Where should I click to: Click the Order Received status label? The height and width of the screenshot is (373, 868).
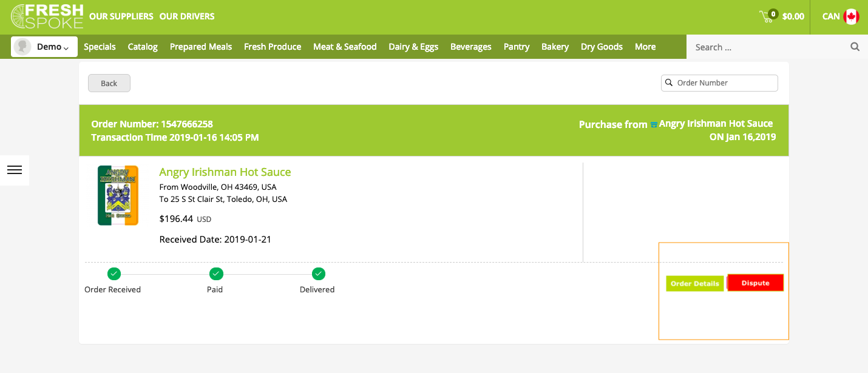tap(113, 290)
